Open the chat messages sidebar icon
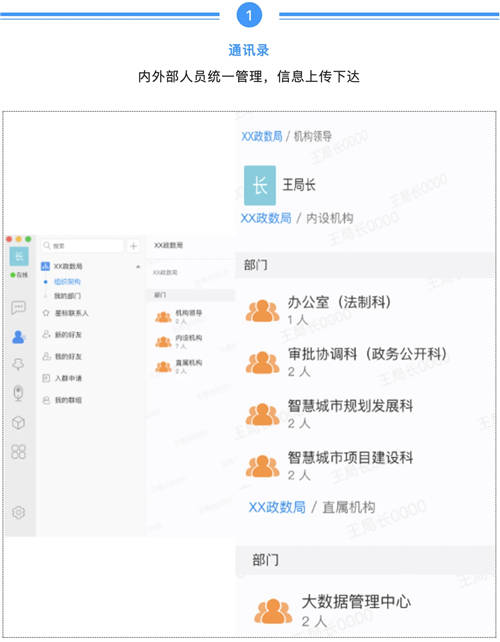This screenshot has height=642, width=500. (x=18, y=307)
